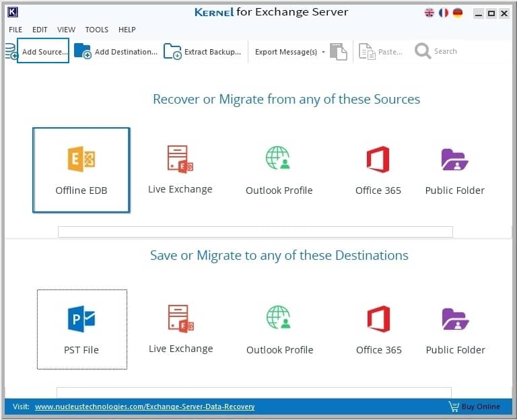
Task: Open the TOOLS menu
Action: pos(97,30)
